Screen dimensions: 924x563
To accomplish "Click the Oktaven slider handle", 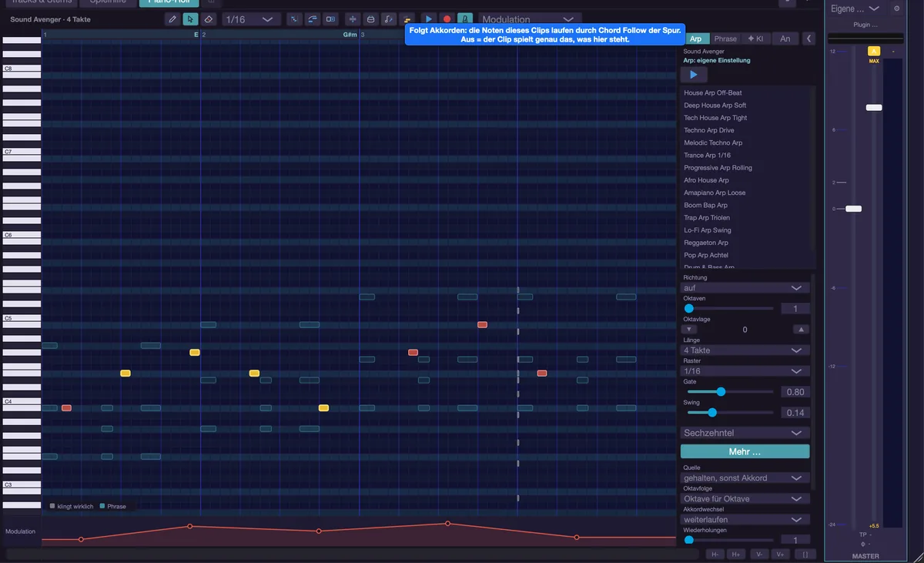I will tap(688, 308).
